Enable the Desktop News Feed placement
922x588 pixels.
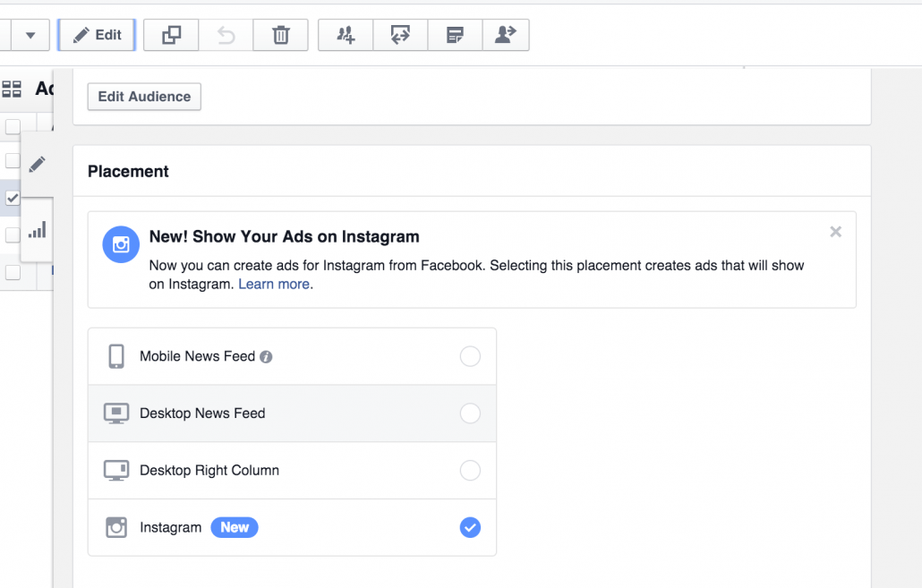point(470,413)
